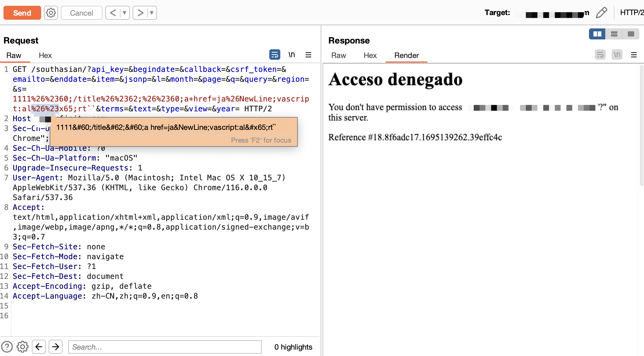Select the side-by-side layout view
The image size is (644, 356).
pyautogui.click(x=597, y=34)
